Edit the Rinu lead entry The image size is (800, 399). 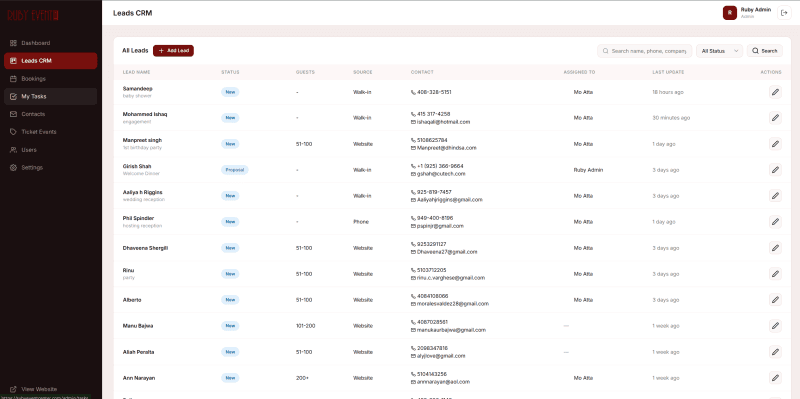[775, 274]
